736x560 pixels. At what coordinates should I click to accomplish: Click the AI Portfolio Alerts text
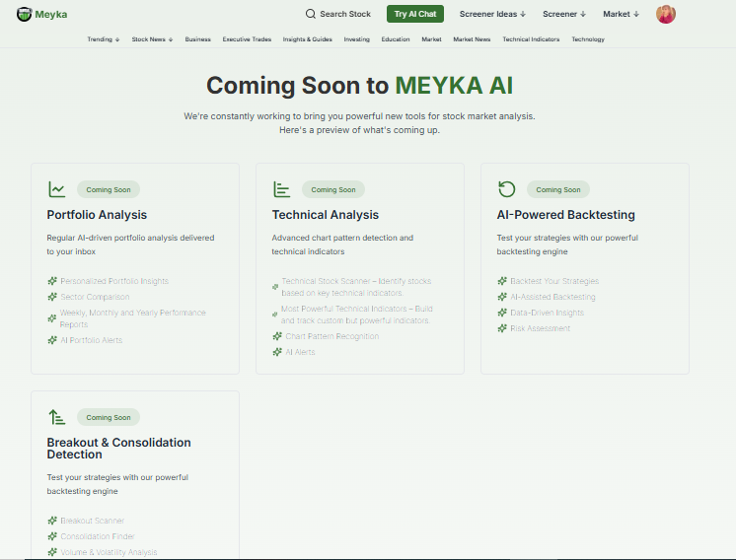[x=92, y=340]
